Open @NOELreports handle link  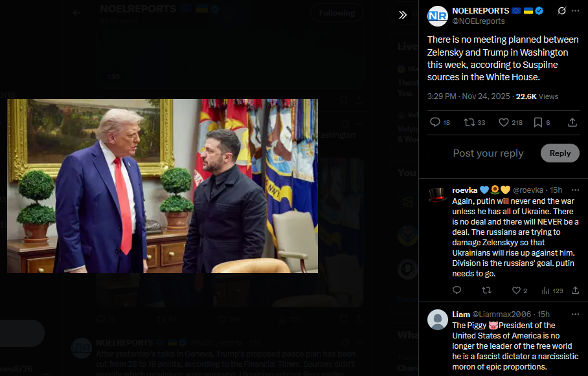(478, 21)
